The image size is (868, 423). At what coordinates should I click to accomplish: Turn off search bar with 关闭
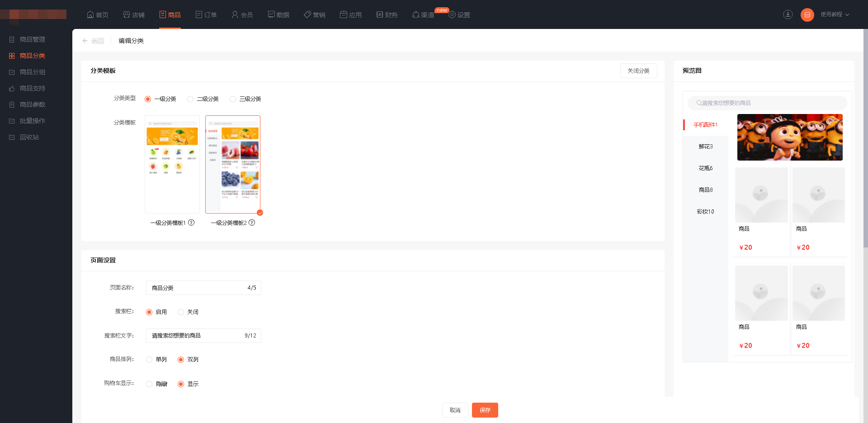[x=181, y=312]
